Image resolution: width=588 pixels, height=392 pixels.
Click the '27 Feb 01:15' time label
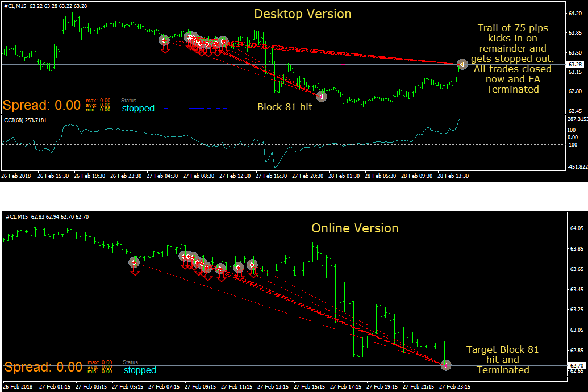click(x=55, y=387)
